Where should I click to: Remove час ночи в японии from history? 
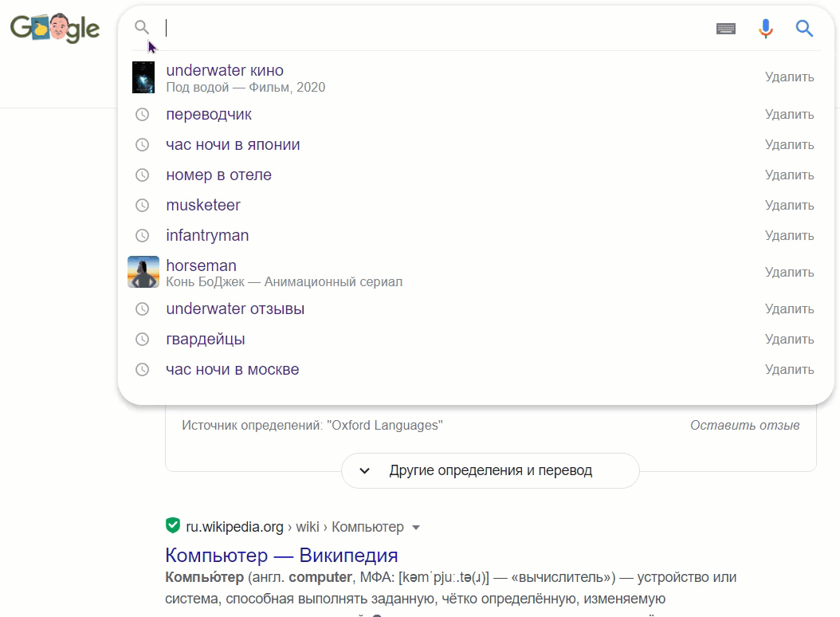789,145
